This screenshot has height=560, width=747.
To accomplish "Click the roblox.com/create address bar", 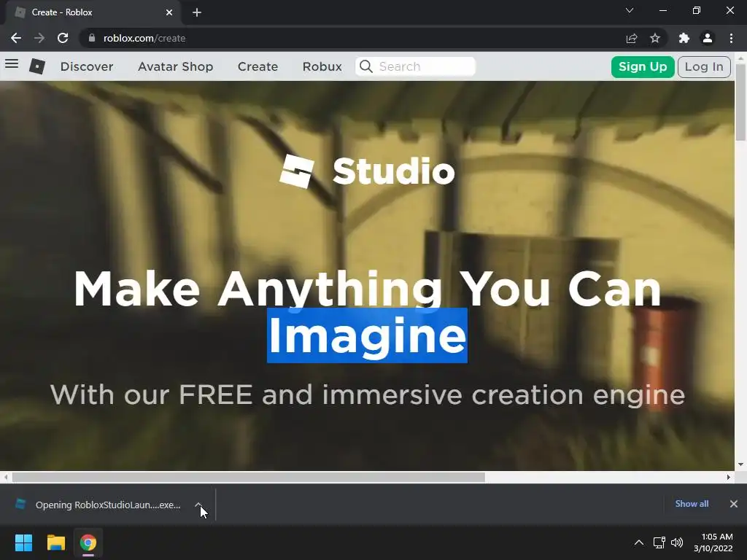I will (x=352, y=38).
